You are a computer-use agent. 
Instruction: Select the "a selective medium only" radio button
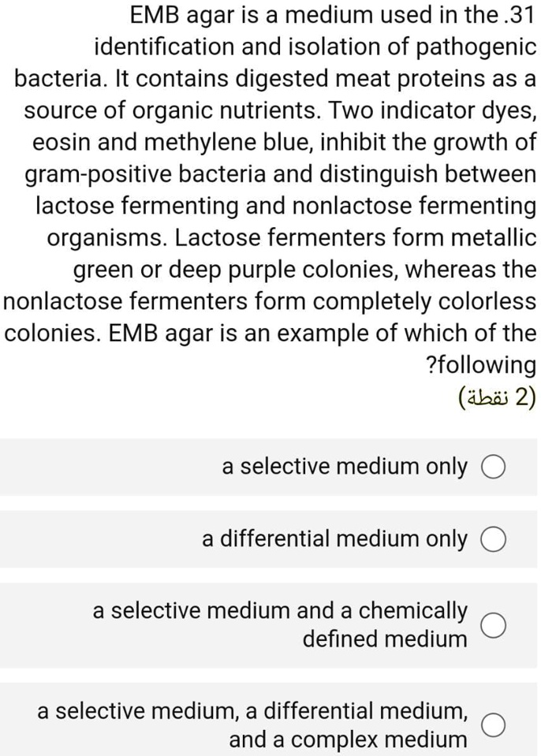494,467
